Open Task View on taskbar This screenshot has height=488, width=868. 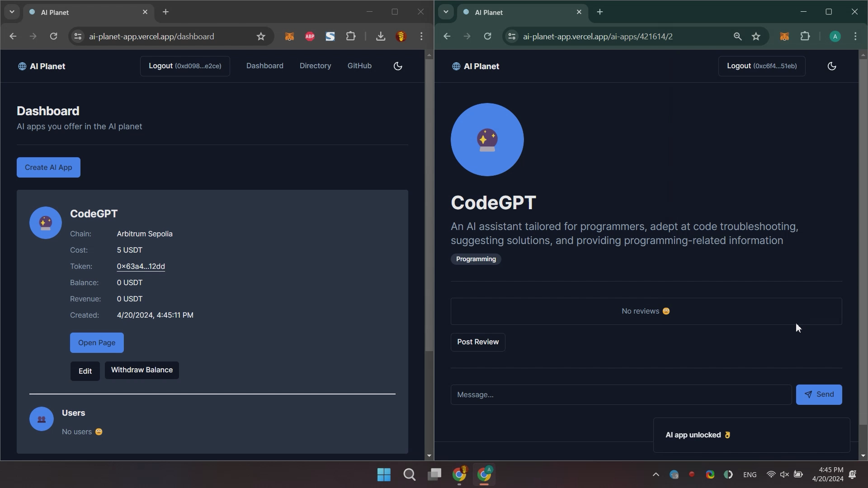point(435,474)
